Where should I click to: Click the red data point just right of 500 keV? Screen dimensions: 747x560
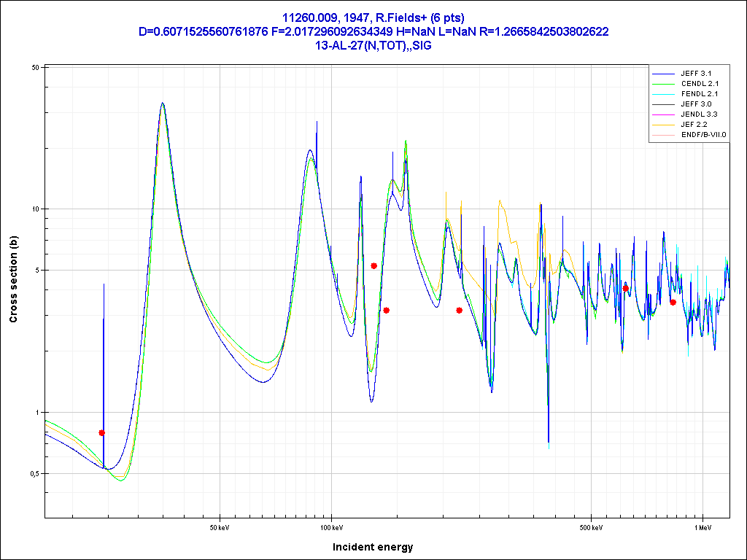click(x=625, y=289)
